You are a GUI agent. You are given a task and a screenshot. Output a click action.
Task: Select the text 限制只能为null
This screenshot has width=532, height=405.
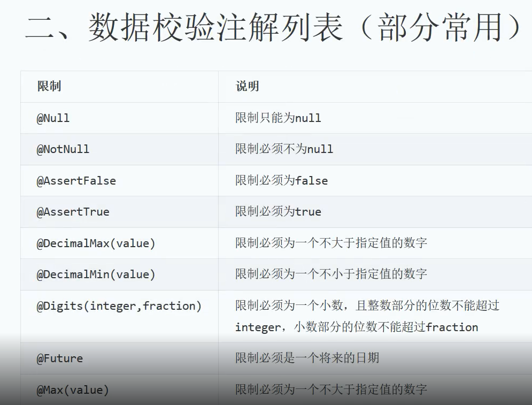pyautogui.click(x=278, y=118)
